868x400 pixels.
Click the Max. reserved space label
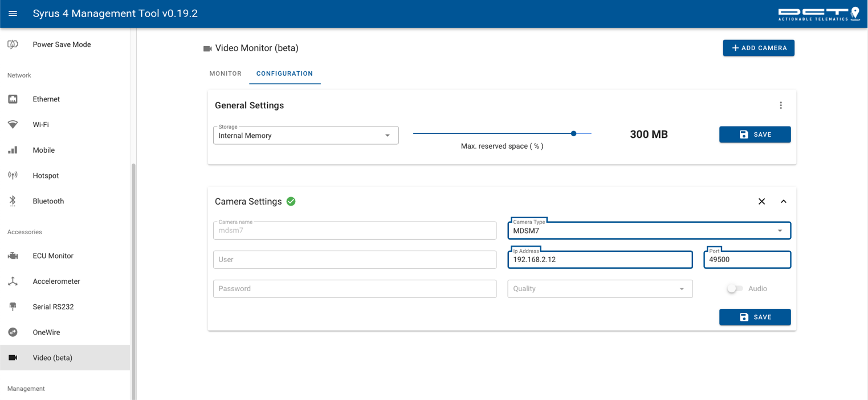(502, 146)
